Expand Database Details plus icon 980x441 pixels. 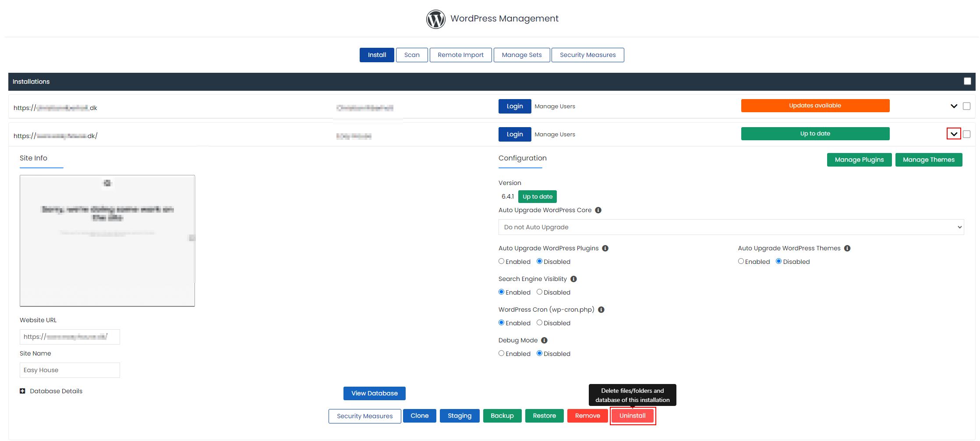[x=22, y=391]
